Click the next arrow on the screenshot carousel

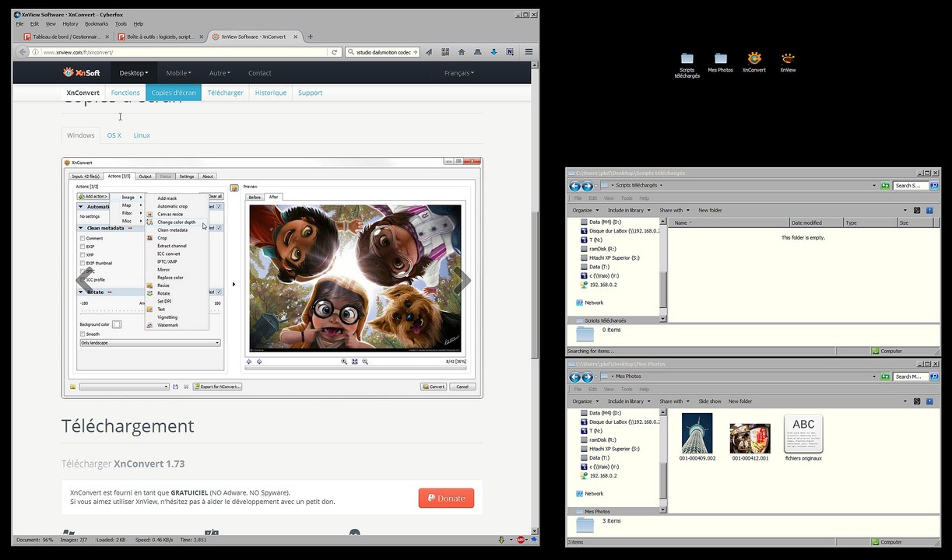(462, 281)
